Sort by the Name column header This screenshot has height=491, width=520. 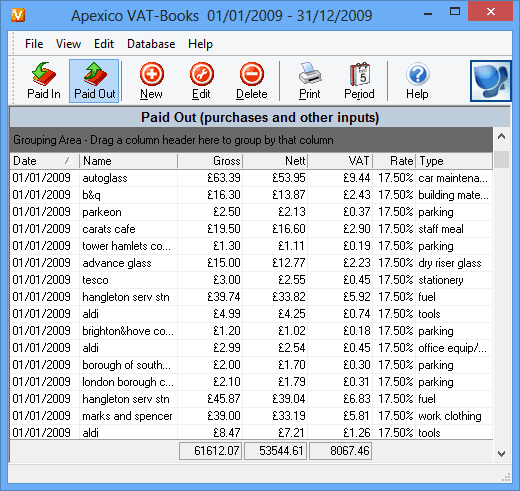(x=128, y=161)
